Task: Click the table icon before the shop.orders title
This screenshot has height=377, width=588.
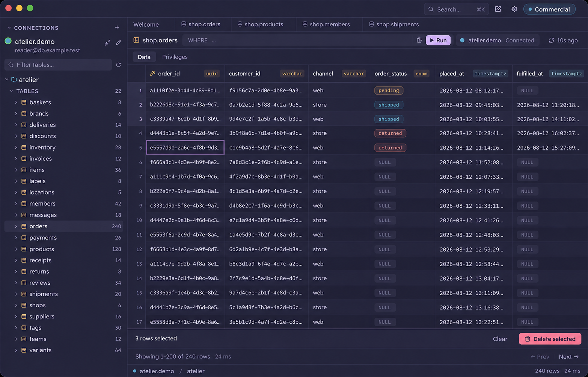Action: click(x=136, y=40)
